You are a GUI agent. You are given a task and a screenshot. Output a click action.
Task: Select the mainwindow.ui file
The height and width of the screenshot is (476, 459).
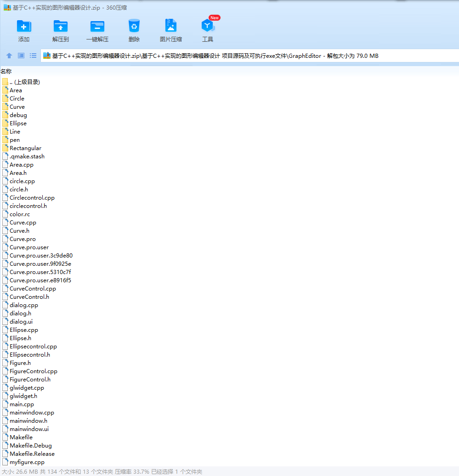point(26,429)
